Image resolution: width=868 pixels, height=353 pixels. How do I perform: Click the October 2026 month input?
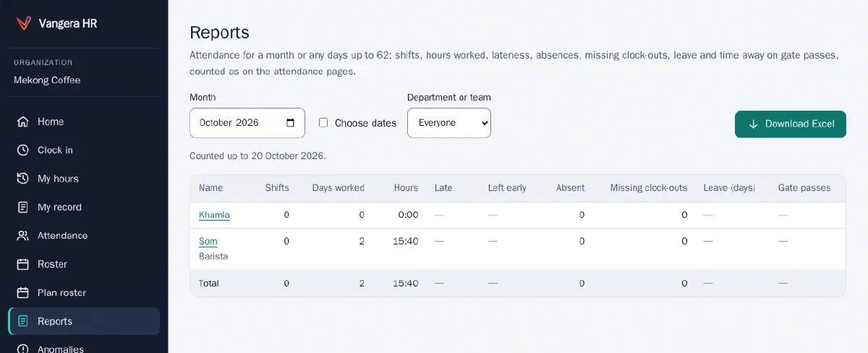tap(247, 123)
